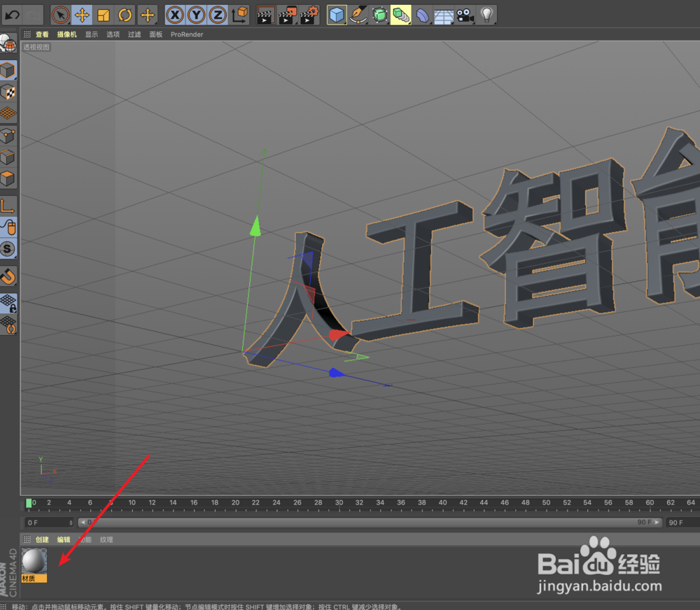Click the 0 F start frame field
The image size is (700, 610).
[x=48, y=523]
